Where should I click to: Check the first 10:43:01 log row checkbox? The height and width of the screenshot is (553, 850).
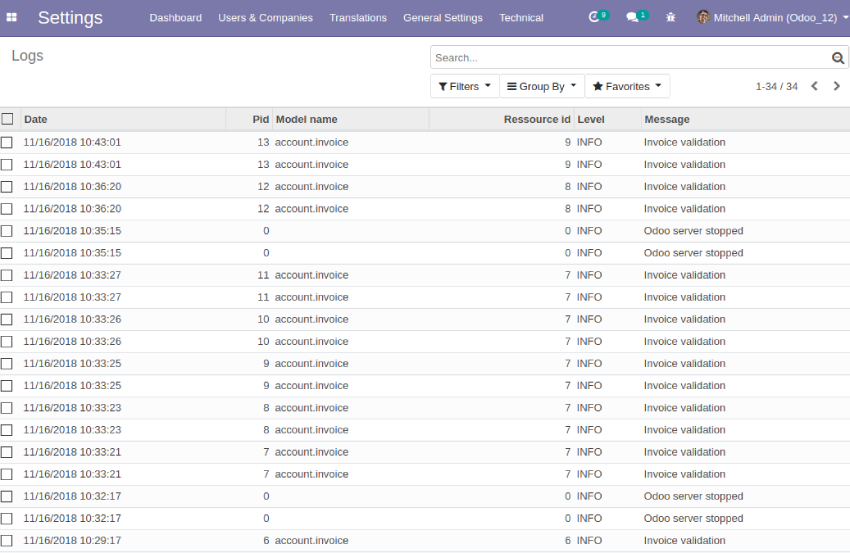[7, 142]
